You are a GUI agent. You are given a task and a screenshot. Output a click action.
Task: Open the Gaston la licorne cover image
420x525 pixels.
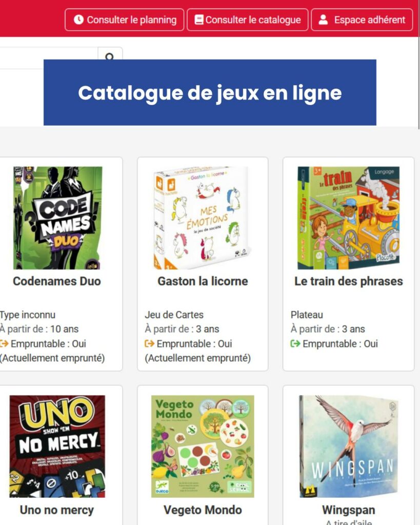(203, 218)
